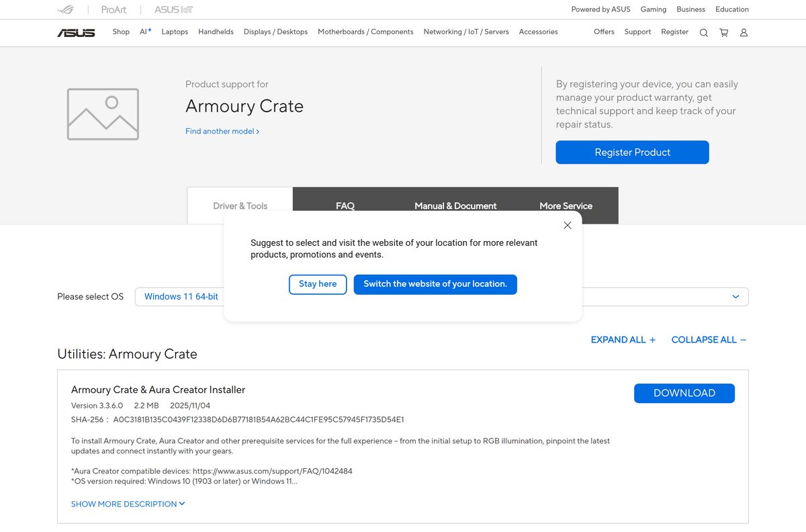Switch to More Service tab

coord(566,206)
